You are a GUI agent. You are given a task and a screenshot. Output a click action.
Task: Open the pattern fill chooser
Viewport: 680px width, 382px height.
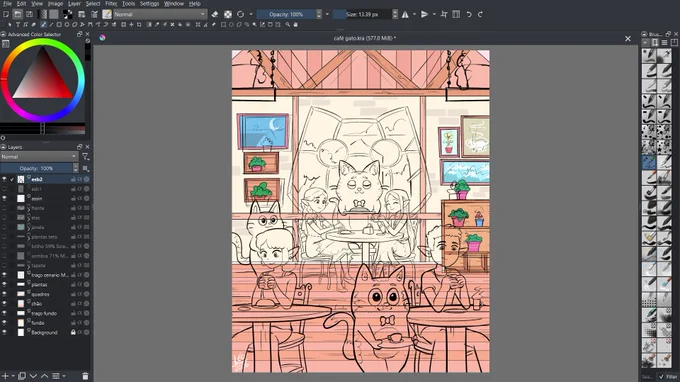[x=53, y=14]
